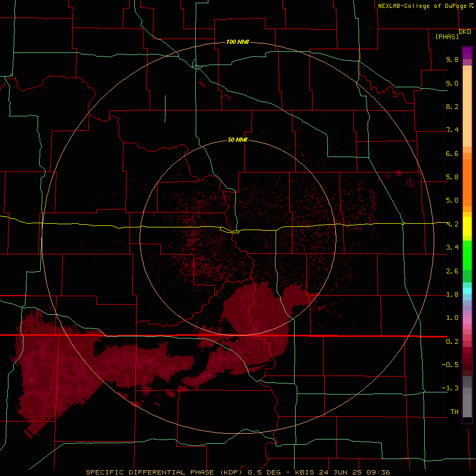The height and width of the screenshot is (476, 476).
Task: Click the 6.6 legend value
Action: tap(452, 153)
